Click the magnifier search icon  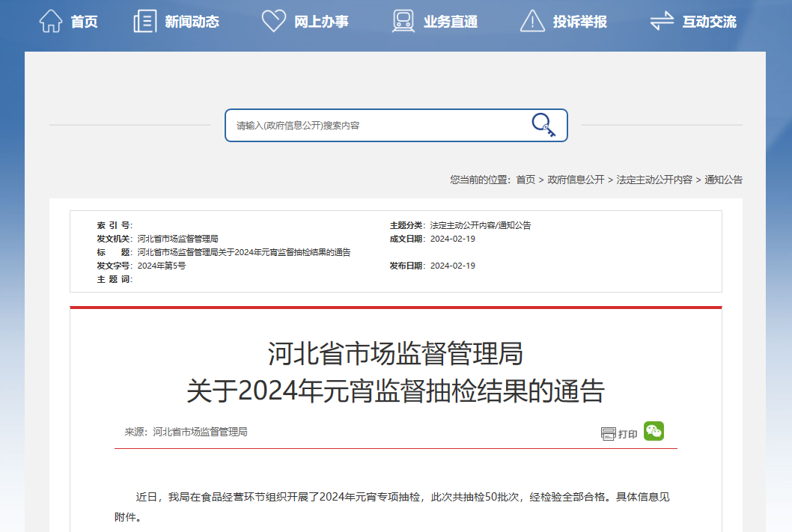click(x=543, y=125)
